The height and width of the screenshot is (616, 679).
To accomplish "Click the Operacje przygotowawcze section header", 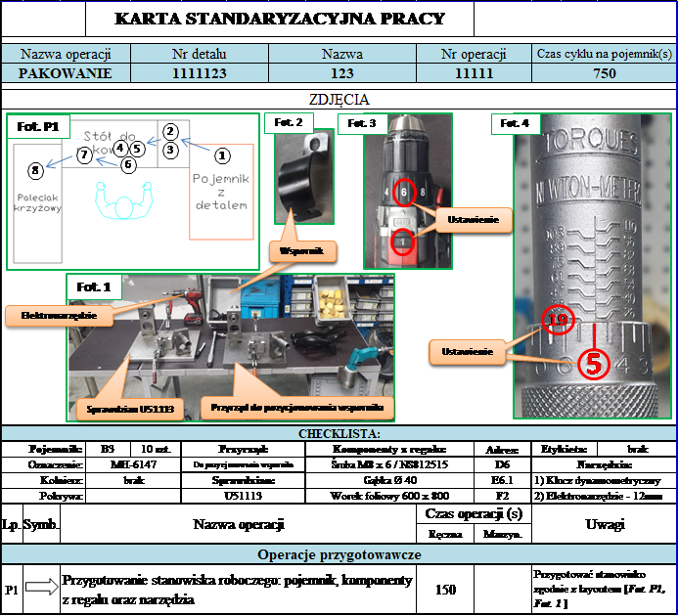I will tap(339, 554).
